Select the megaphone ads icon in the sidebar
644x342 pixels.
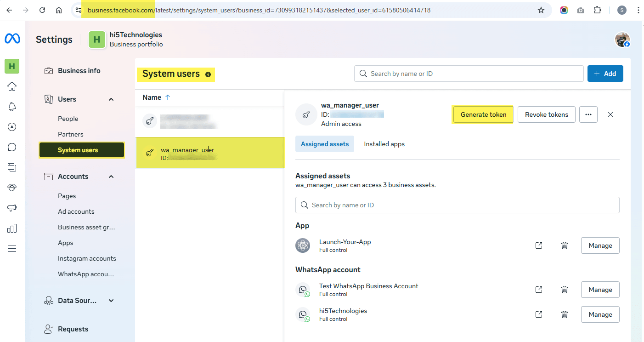(x=11, y=208)
